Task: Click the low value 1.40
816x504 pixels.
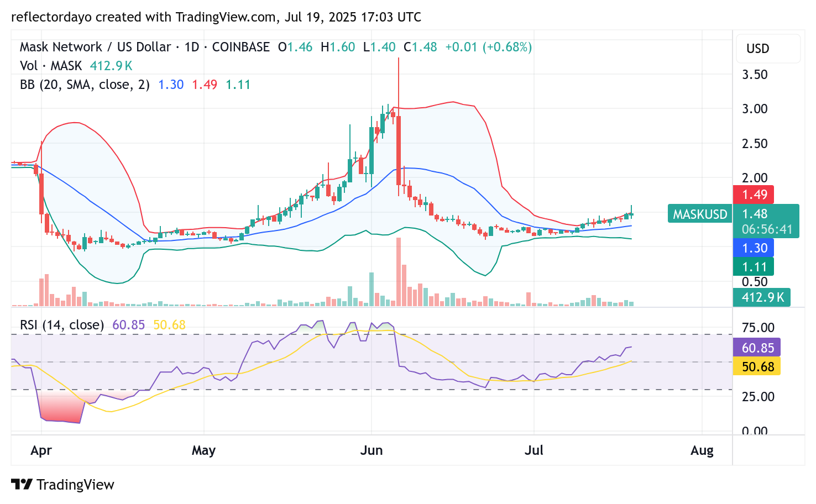Action: tap(383, 47)
